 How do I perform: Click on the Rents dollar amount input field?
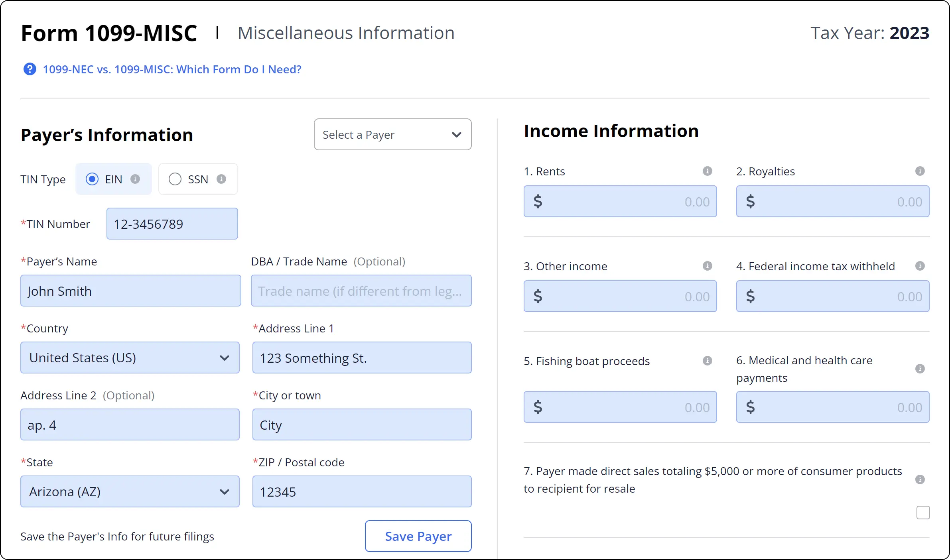(x=620, y=200)
